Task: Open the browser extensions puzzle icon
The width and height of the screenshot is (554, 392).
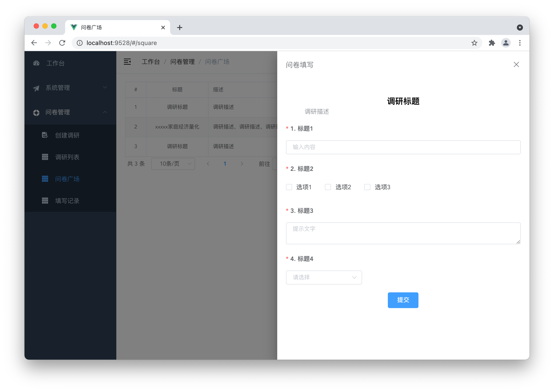Action: click(492, 43)
